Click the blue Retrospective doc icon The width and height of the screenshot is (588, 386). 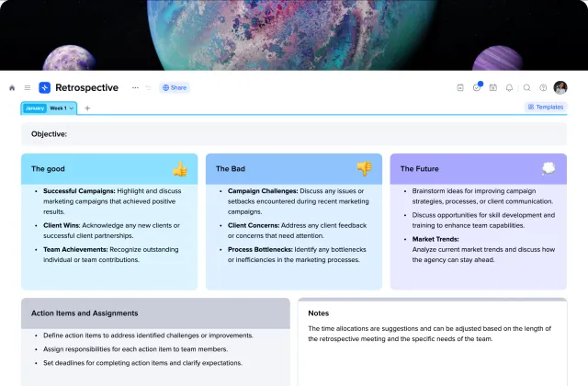[x=45, y=88]
